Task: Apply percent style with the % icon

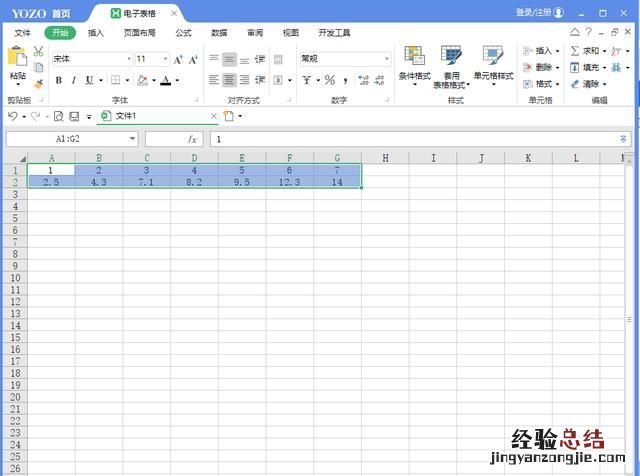Action: coord(330,80)
